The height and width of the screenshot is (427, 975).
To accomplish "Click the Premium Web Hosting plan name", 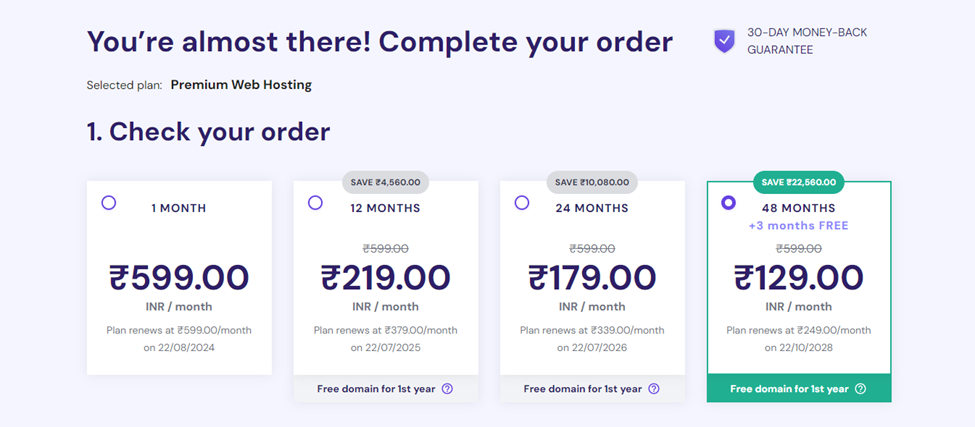I will pyautogui.click(x=241, y=85).
